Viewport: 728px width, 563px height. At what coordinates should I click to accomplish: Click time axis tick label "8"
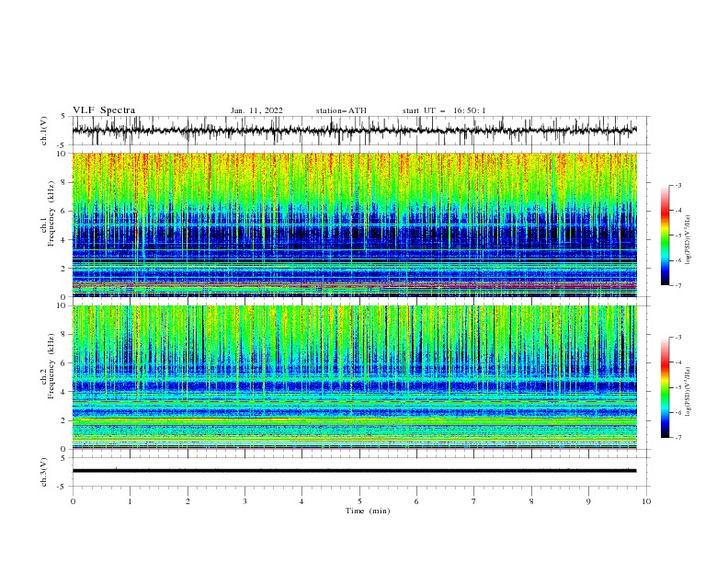[x=531, y=501]
